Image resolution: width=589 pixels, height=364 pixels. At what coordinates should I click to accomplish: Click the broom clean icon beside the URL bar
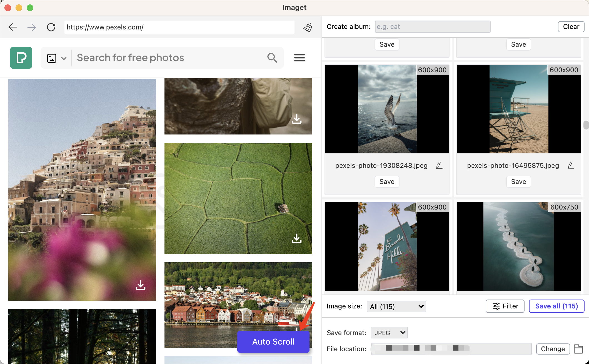[308, 27]
